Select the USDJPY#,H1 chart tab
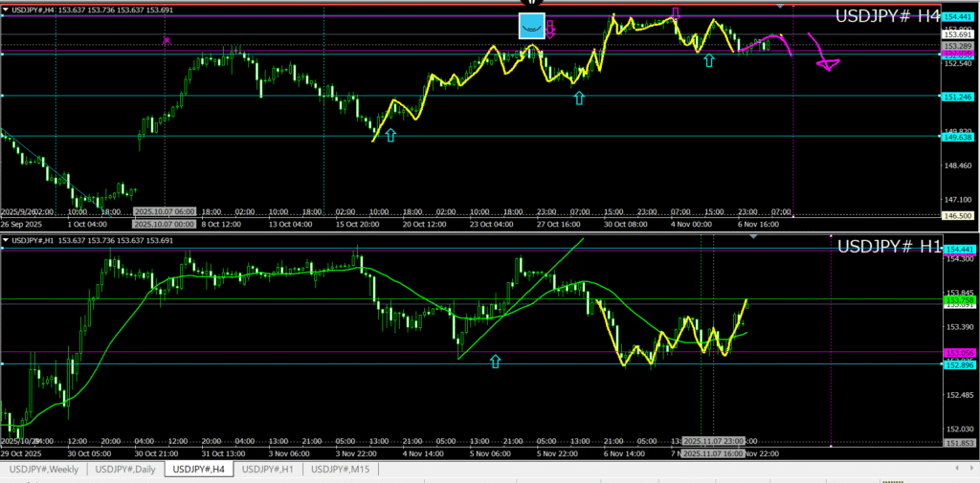Image resolution: width=980 pixels, height=483 pixels. pyautogui.click(x=269, y=469)
